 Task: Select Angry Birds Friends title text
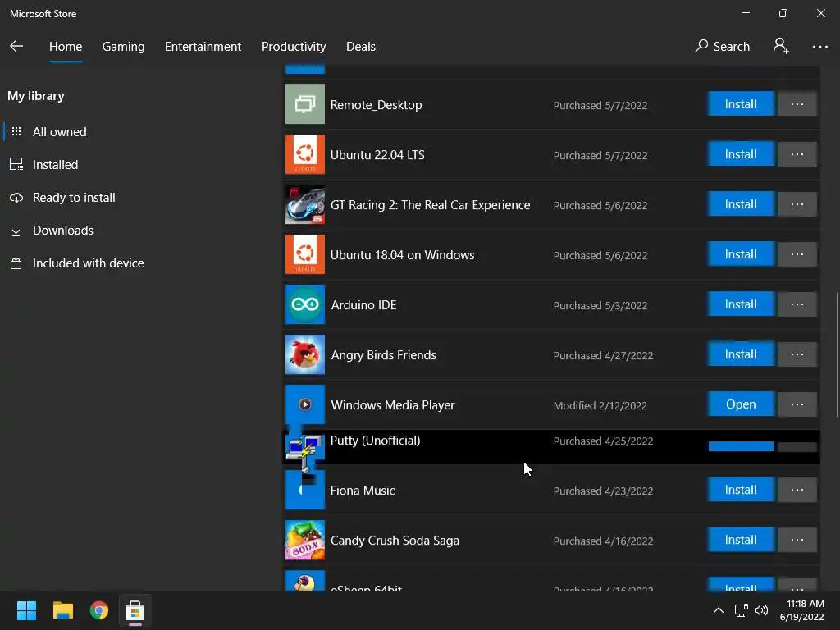pos(383,355)
